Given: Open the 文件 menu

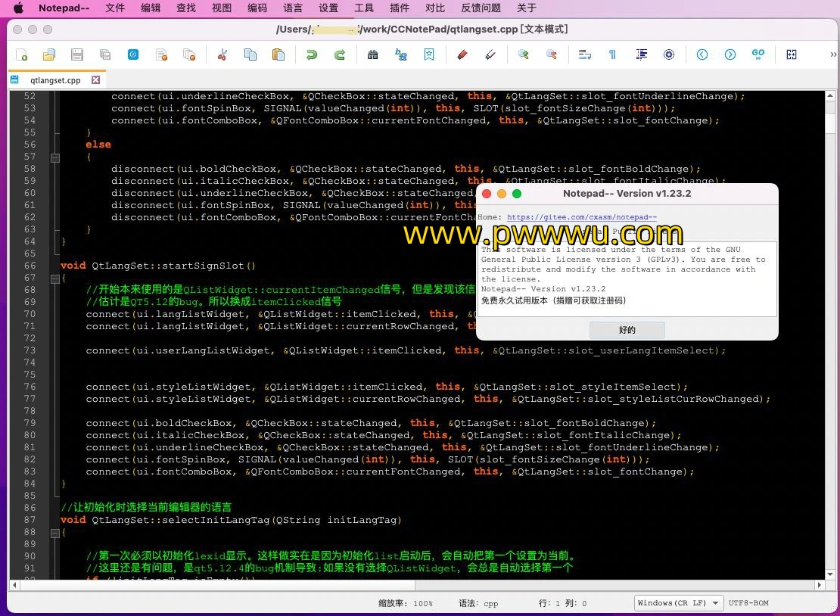Looking at the screenshot, I should (x=114, y=8).
